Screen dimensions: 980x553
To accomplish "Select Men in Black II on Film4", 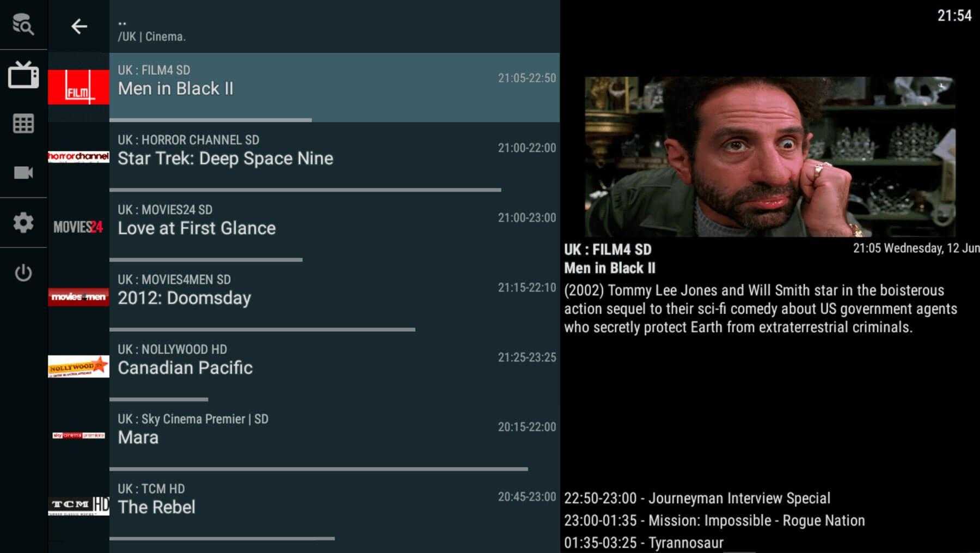I will pos(334,88).
